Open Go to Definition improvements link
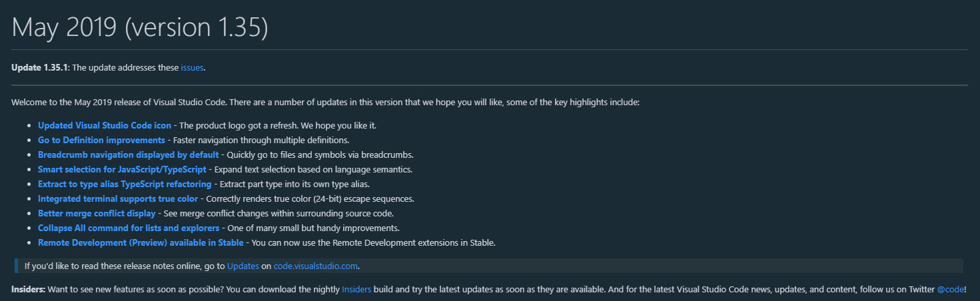980x301 pixels. pyautogui.click(x=101, y=140)
